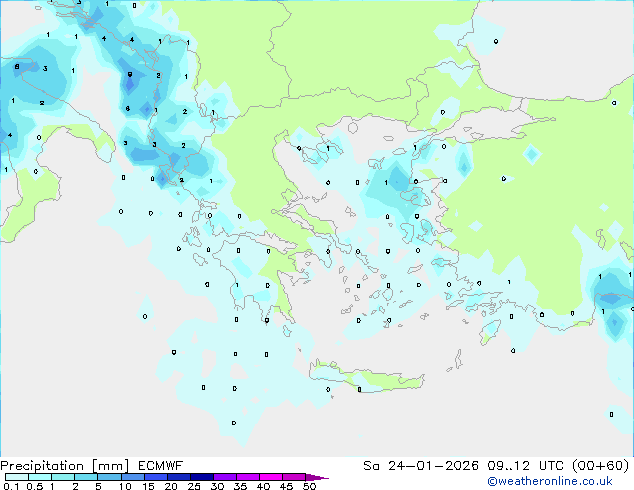Select the 2–5 mm legend color swatch
The width and height of the screenshot is (634, 490).
click(x=86, y=477)
